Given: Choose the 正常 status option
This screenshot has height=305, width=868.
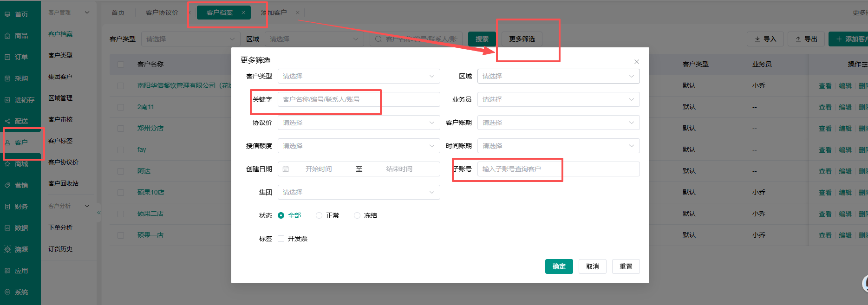Looking at the screenshot, I should coord(319,215).
